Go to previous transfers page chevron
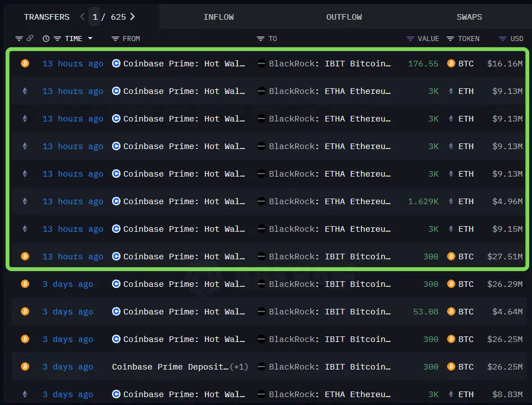532x405 pixels. tap(82, 17)
